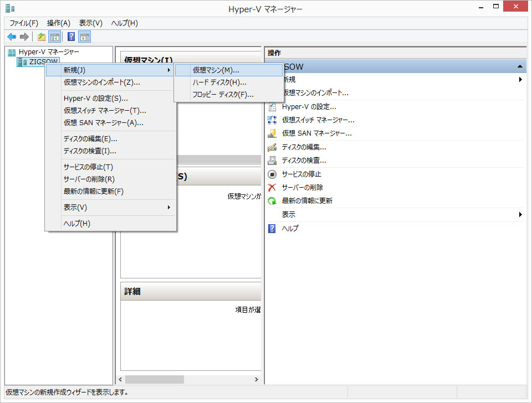
Task: Select the ZIGSOW server node
Action: (38, 61)
